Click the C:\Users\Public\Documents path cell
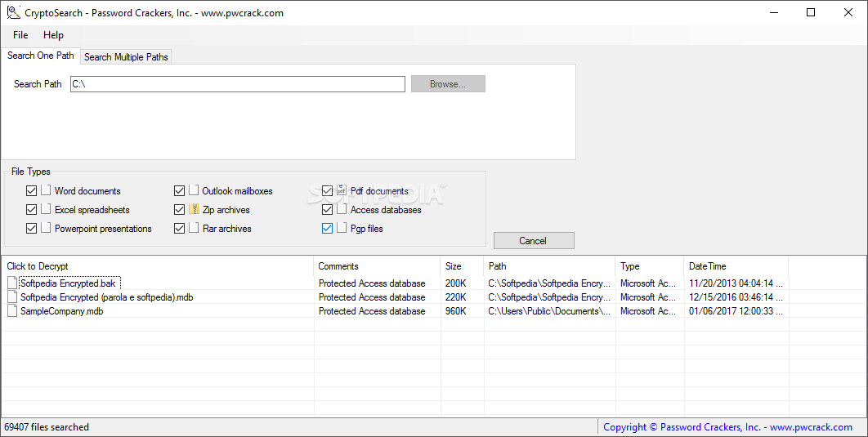This screenshot has height=437, width=868. pyautogui.click(x=549, y=311)
